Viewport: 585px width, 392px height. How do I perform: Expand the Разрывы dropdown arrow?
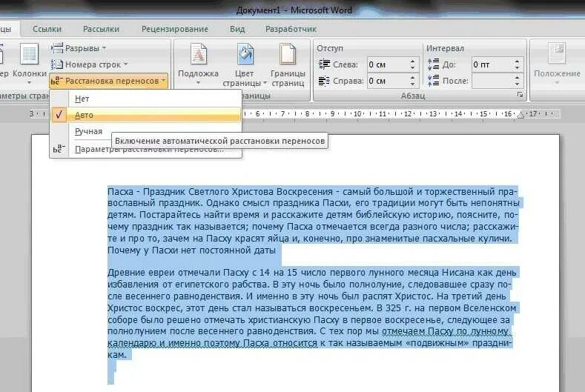click(x=104, y=48)
